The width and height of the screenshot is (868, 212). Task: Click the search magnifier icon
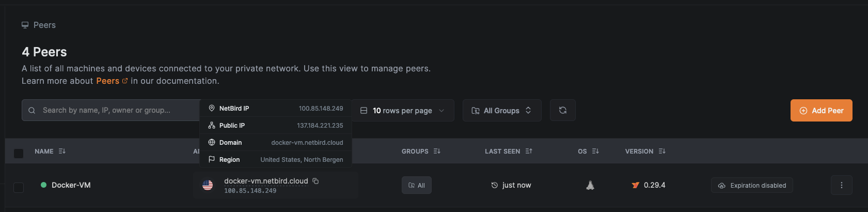click(32, 110)
